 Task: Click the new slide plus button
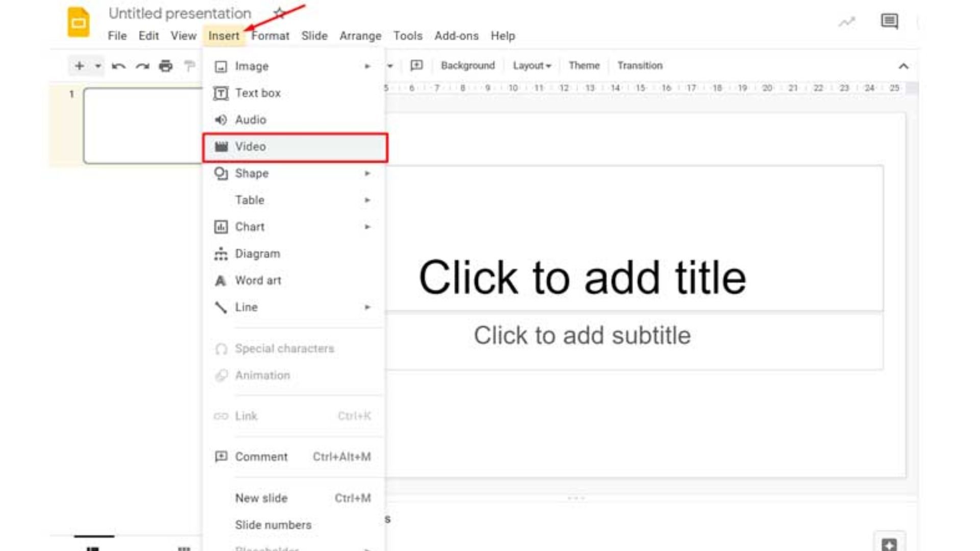coord(79,66)
